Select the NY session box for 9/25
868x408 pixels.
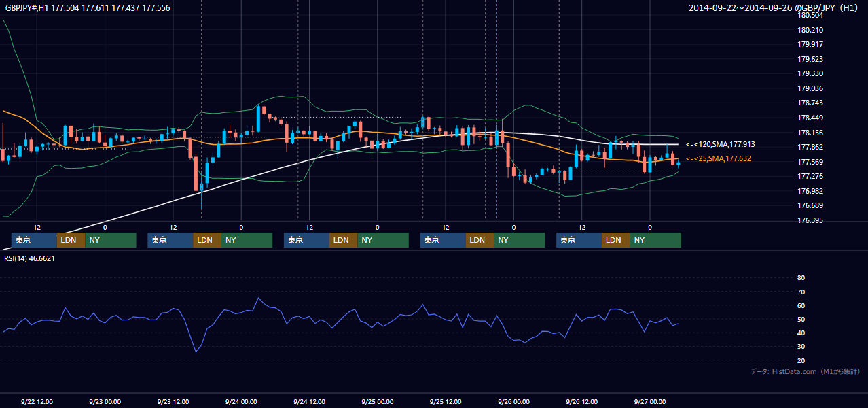[x=520, y=240]
